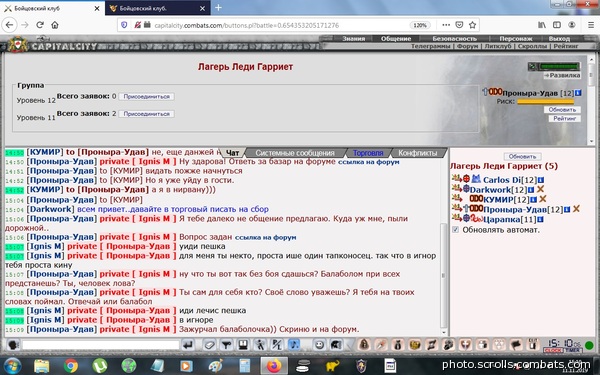Image resolution: width=600 pixels, height=375 pixels.
Task: Open the Скроллы submenu link
Action: point(532,46)
